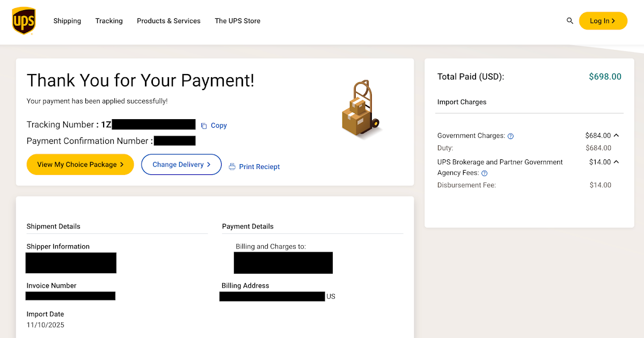The width and height of the screenshot is (644, 338).
Task: Go to The UPS Store
Action: click(x=237, y=21)
